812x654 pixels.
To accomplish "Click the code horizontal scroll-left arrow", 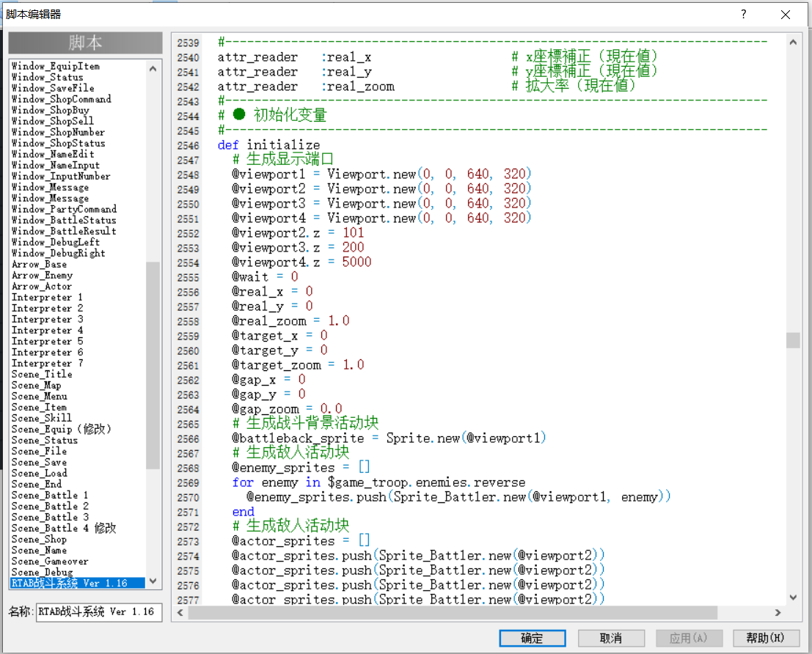I will 180,612.
